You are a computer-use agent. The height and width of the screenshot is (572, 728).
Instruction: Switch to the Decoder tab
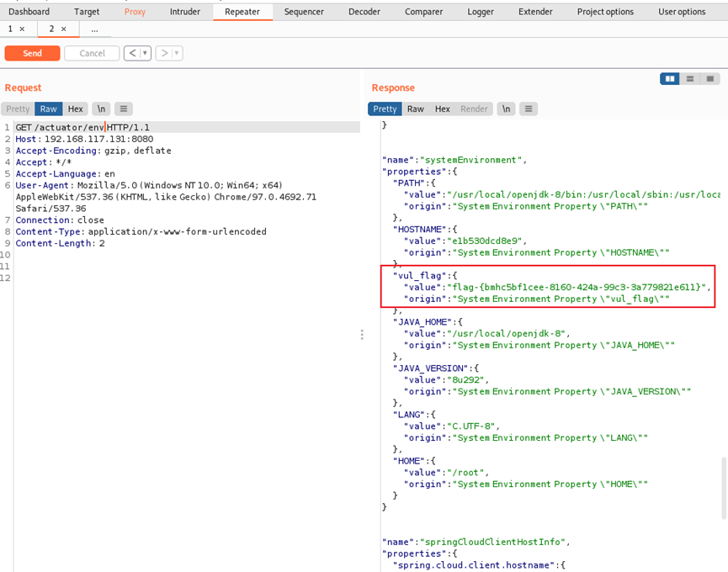pyautogui.click(x=364, y=12)
